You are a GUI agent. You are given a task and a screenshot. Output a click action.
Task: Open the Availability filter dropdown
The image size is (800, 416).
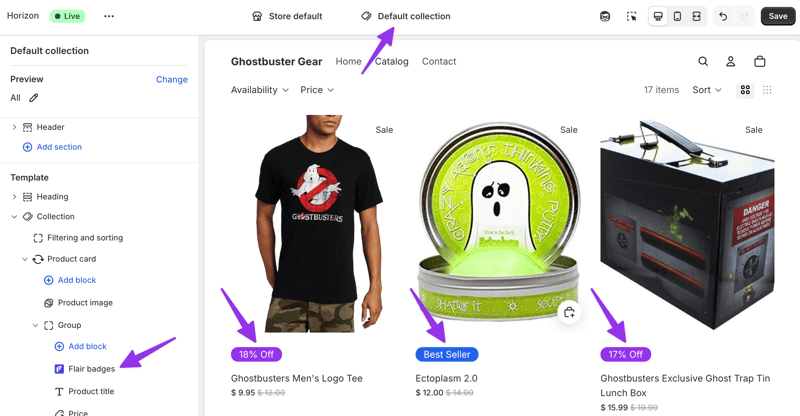[259, 90]
